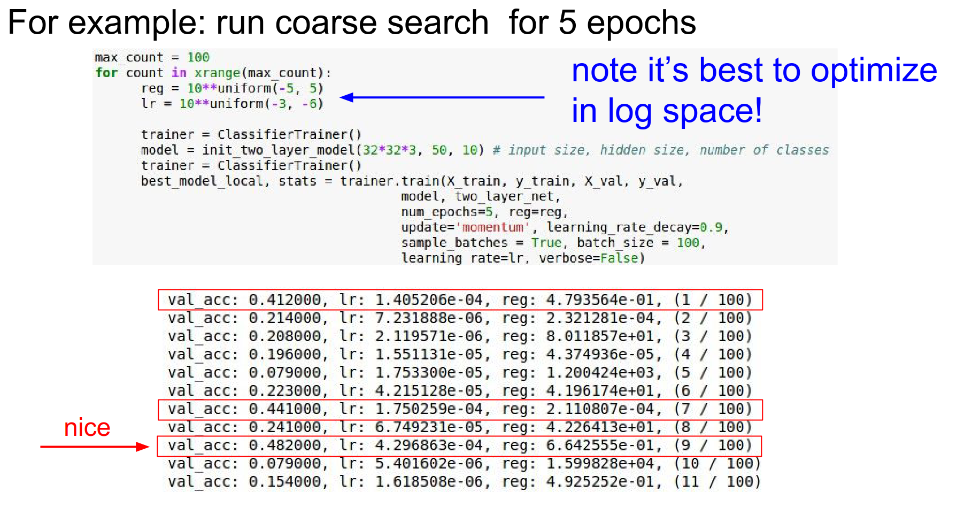Click the 'for count in xrange' loop line
The height and width of the screenshot is (507, 980).
tap(213, 73)
